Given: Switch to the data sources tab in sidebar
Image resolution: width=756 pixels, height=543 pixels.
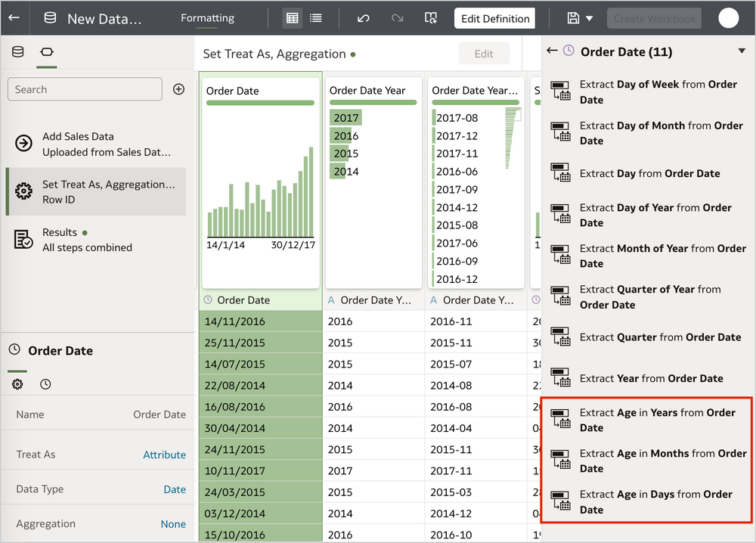Looking at the screenshot, I should (18, 53).
